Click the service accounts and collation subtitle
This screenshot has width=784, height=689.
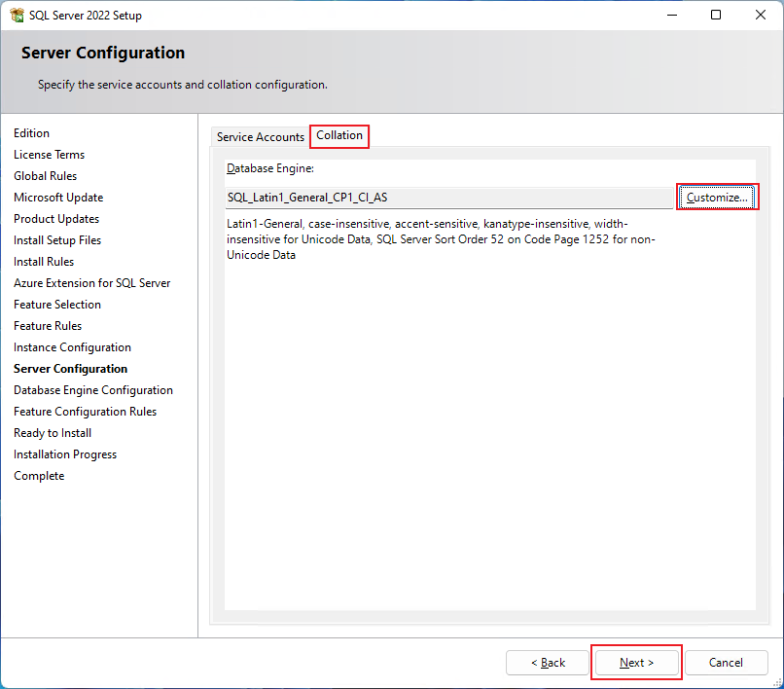pyautogui.click(x=183, y=85)
